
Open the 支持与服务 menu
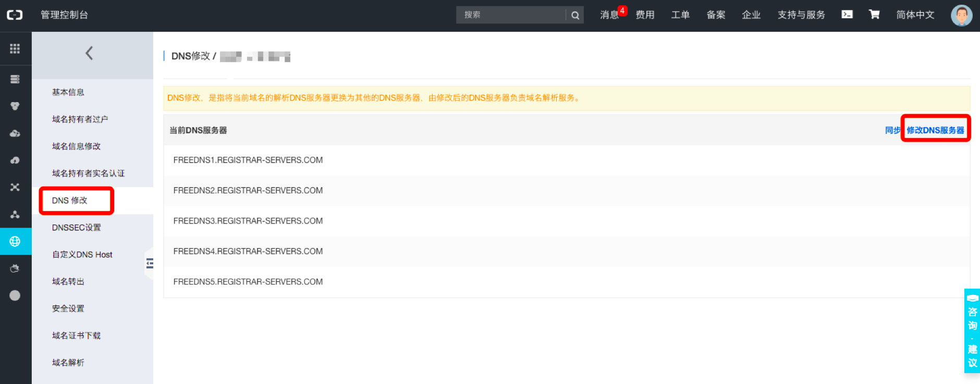801,15
